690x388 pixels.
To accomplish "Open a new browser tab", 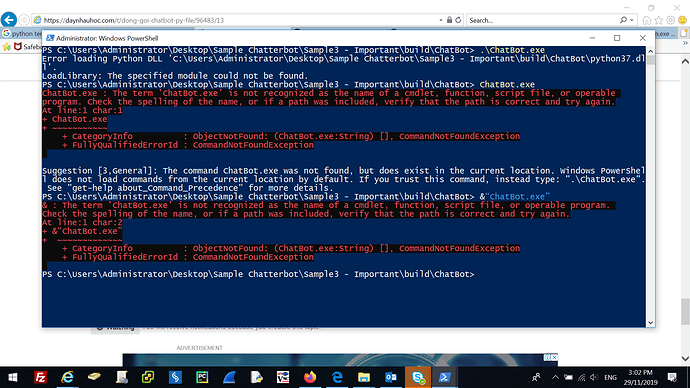I will coord(684,33).
